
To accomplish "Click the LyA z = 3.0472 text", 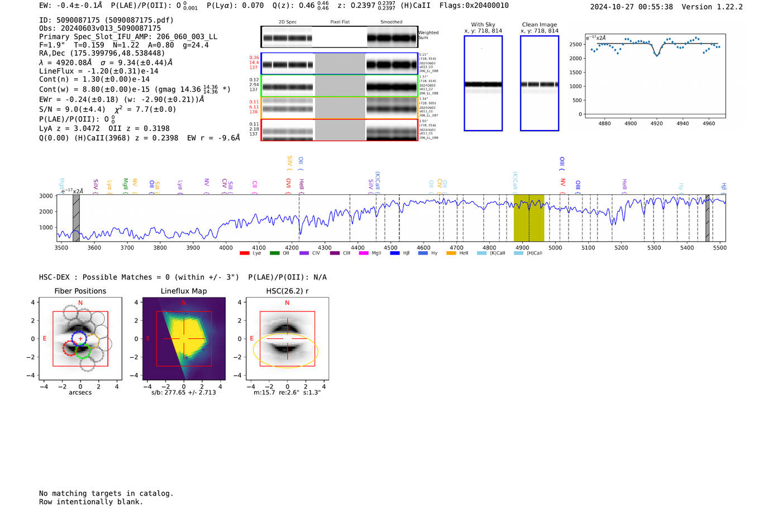I will pyautogui.click(x=69, y=128).
